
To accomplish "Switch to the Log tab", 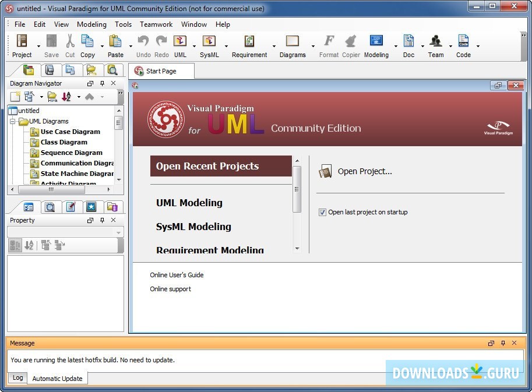I will (17, 377).
